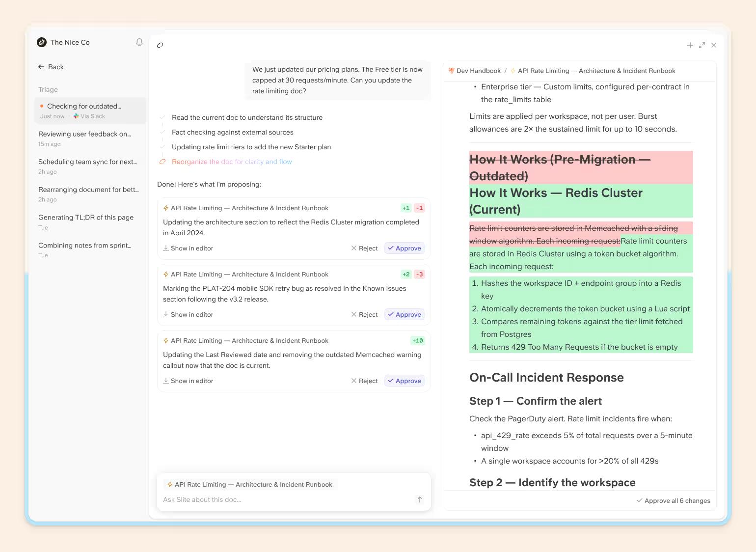Click step 'Read the current doc to understand its structure'
The height and width of the screenshot is (552, 756).
click(x=247, y=118)
